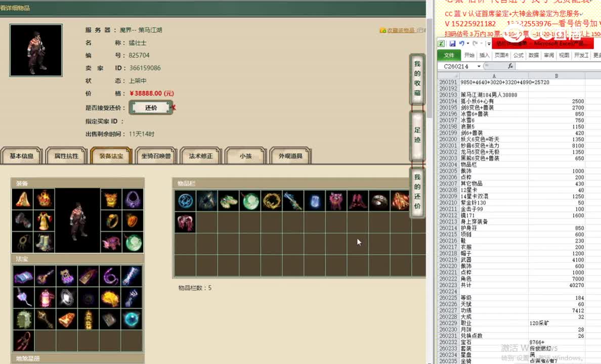Image resolution: width=601 pixels, height=364 pixels.
Task: Select the boots equipment icon
Action: [44, 242]
